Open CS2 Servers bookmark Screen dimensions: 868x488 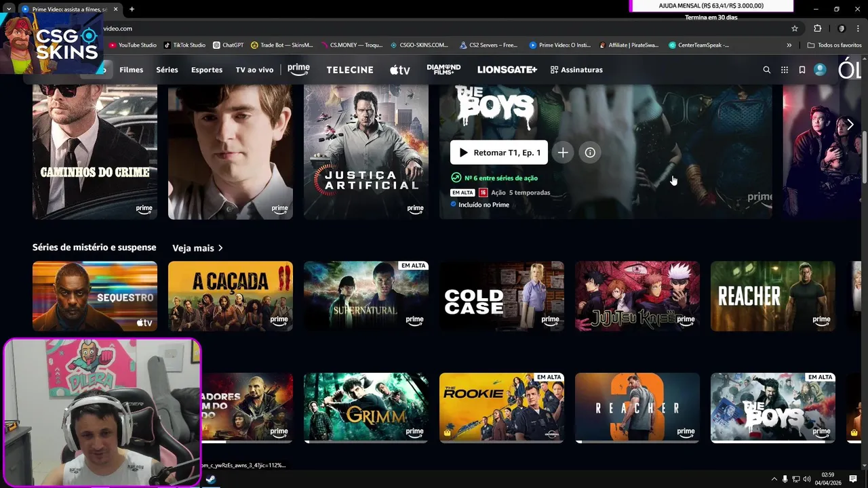[488, 45]
